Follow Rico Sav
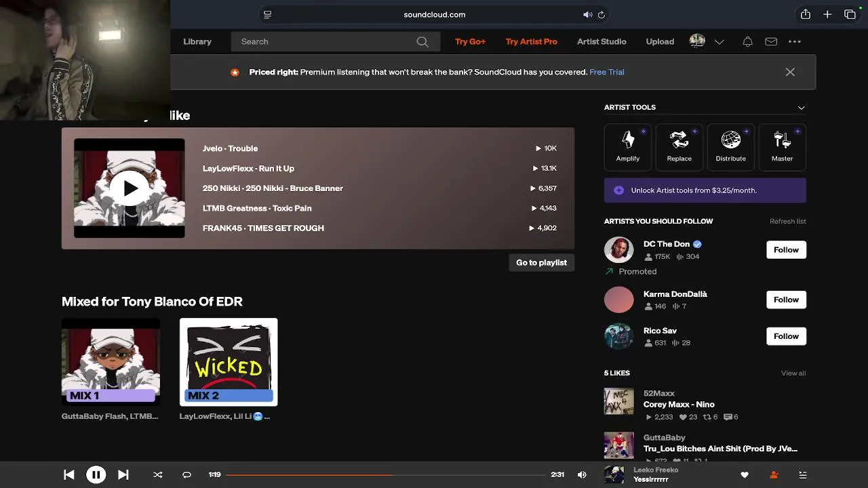Screen dimensions: 868x488 tap(786, 336)
